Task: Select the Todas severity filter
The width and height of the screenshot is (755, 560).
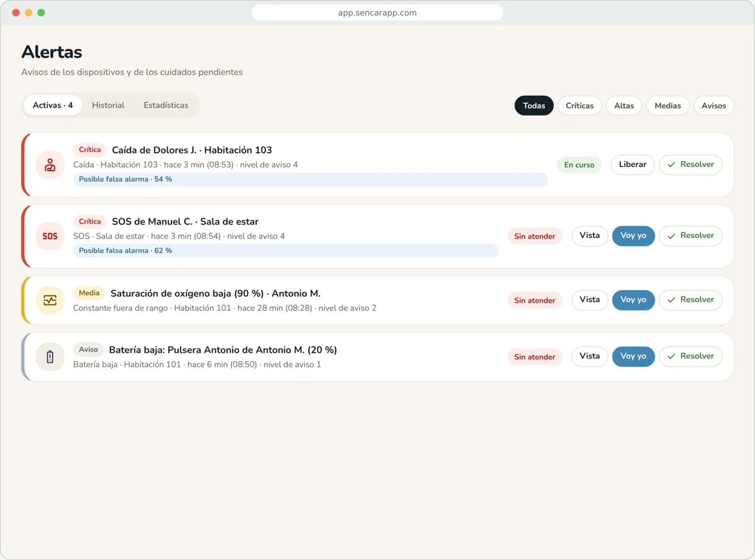Action: pos(534,106)
